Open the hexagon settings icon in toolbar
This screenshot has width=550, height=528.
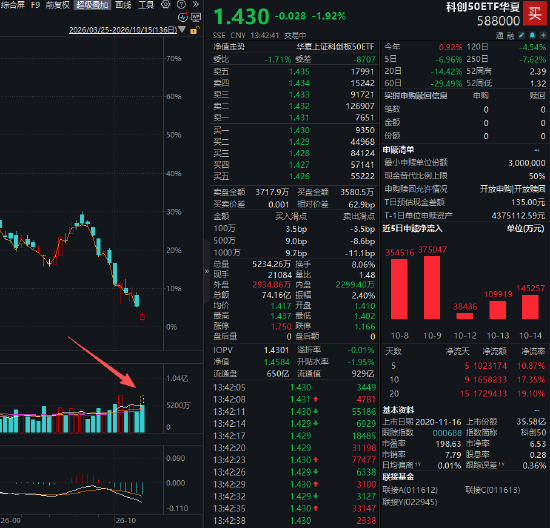[x=166, y=5]
